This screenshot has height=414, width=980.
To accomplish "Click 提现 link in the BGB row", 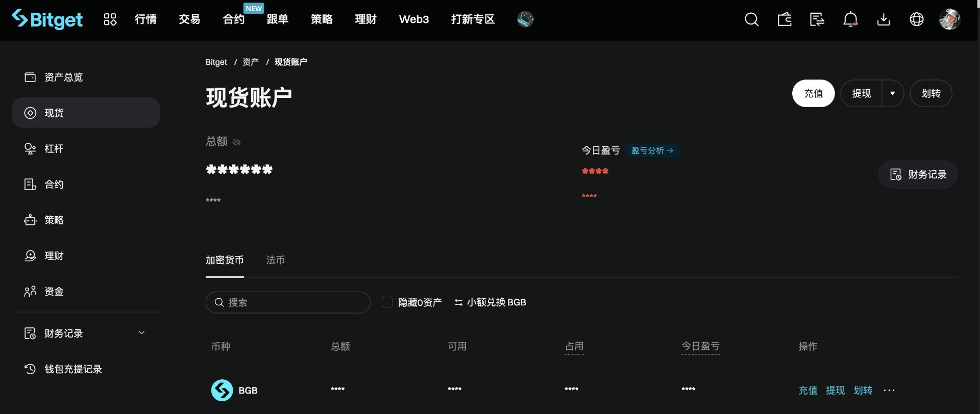I will pos(836,391).
